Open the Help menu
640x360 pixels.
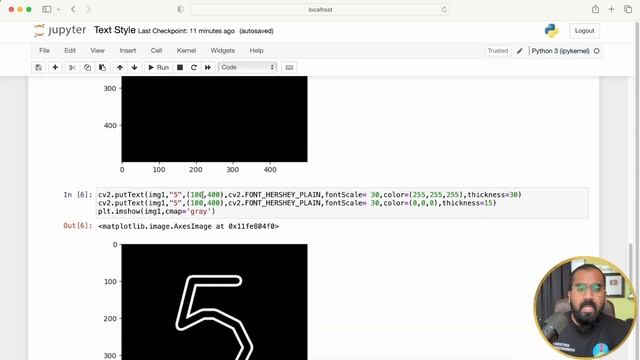pos(256,51)
